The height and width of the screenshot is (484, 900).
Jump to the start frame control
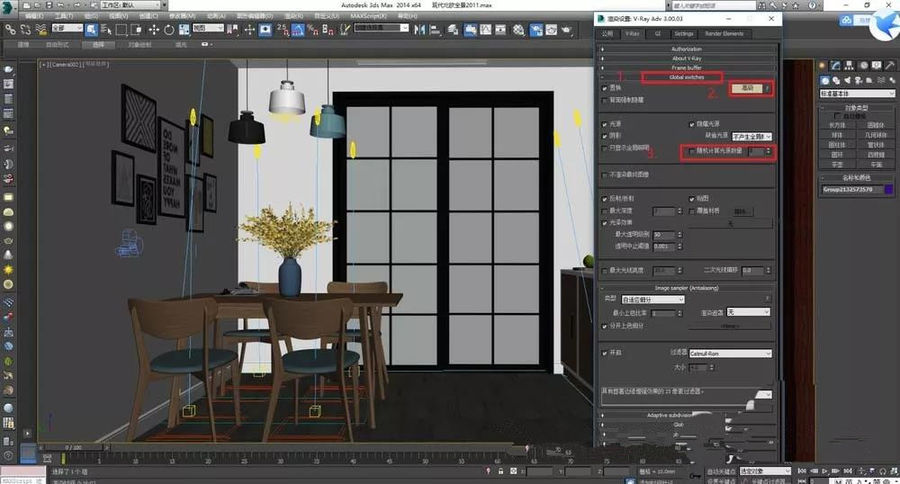click(x=802, y=471)
